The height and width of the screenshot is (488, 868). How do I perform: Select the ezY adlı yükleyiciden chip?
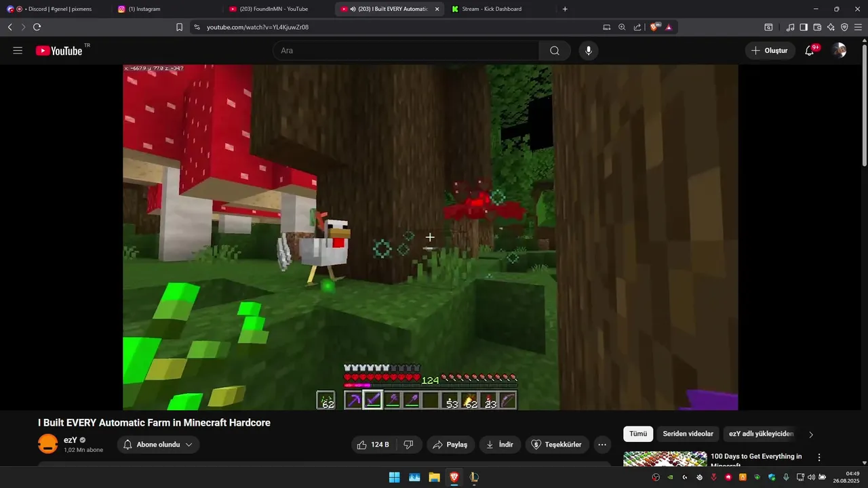click(761, 434)
